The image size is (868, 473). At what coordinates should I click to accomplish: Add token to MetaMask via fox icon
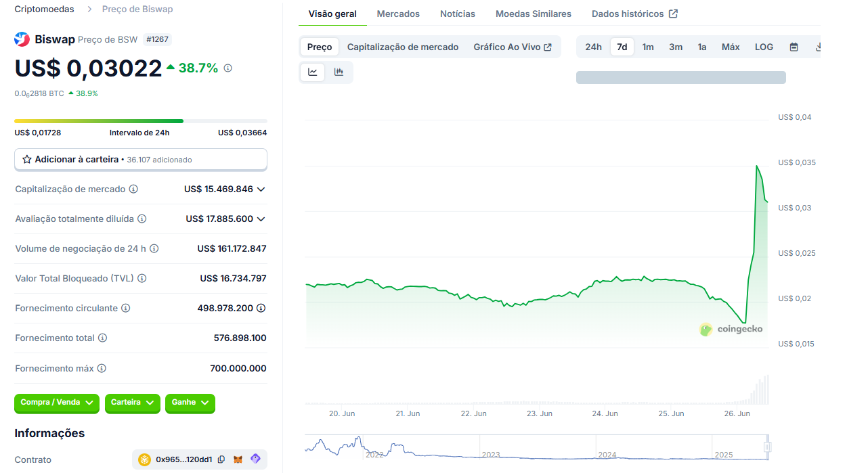(x=238, y=459)
